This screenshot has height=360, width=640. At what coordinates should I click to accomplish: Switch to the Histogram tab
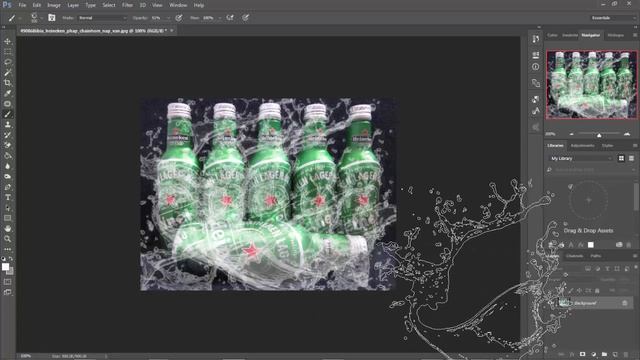pyautogui.click(x=616, y=36)
